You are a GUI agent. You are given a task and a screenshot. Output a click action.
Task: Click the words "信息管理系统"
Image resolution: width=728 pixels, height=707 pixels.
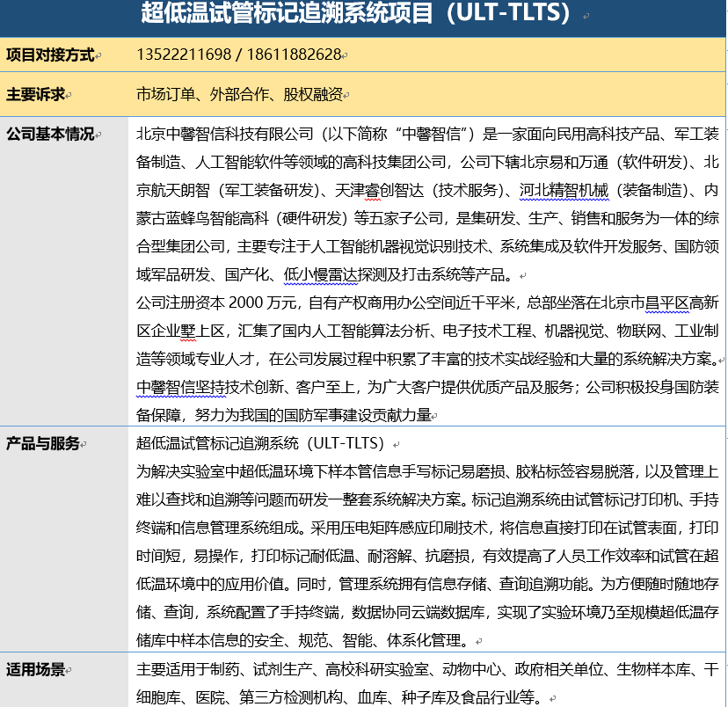(x=239, y=528)
